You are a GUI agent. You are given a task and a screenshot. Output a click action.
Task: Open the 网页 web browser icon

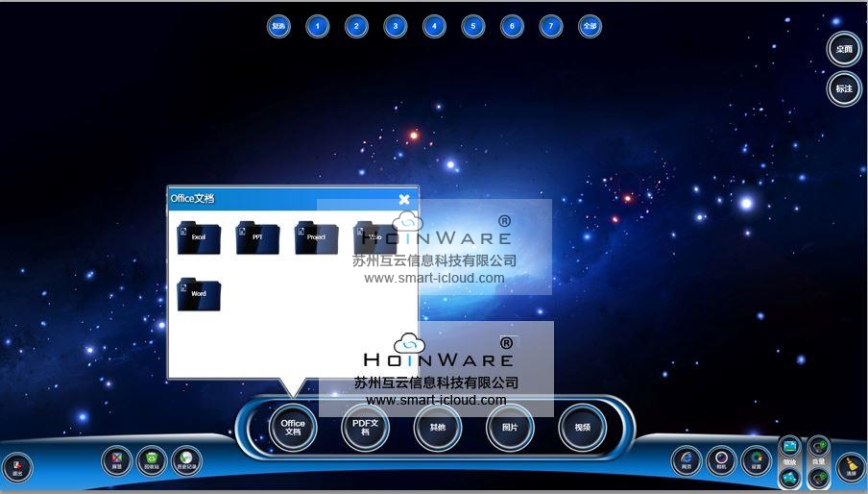[687, 460]
